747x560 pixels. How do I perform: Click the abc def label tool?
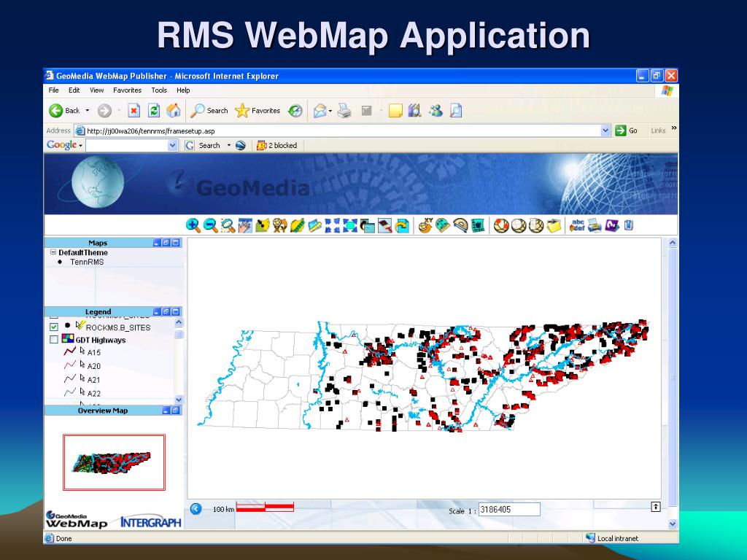tap(577, 225)
